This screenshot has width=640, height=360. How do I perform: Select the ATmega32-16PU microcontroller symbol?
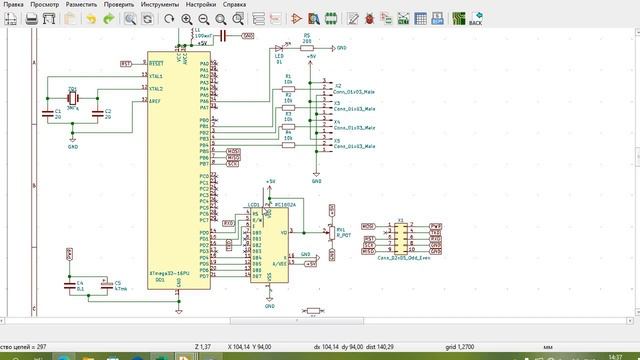click(x=179, y=170)
